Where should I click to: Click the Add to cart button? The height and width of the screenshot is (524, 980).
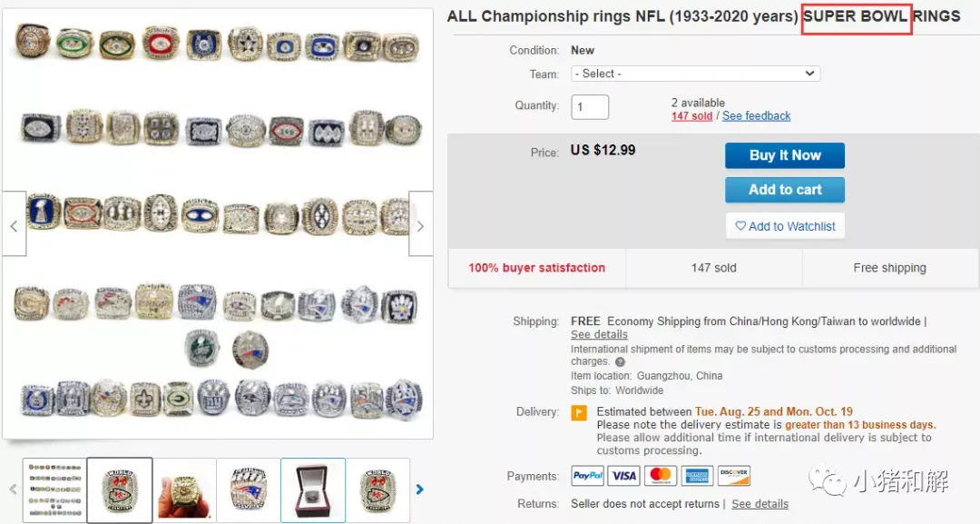pyautogui.click(x=785, y=190)
